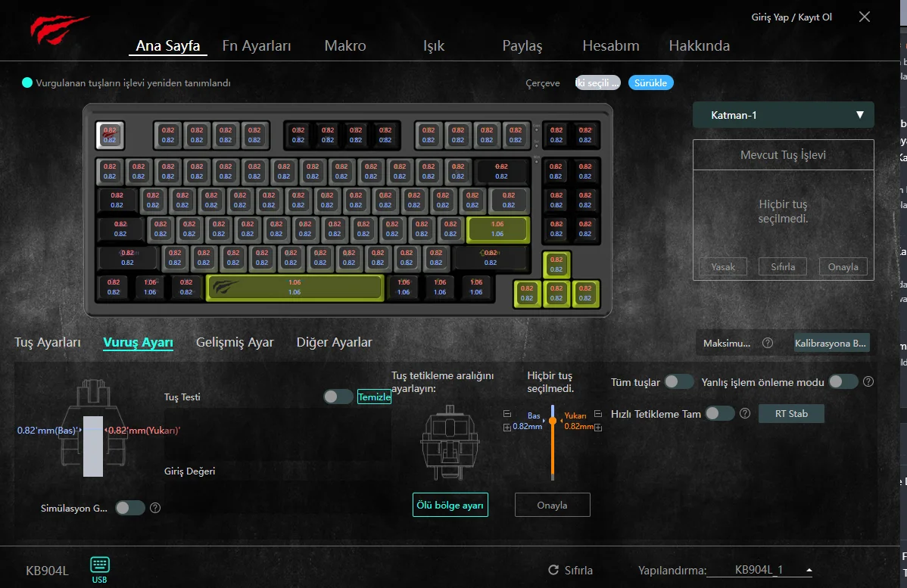907x588 pixels.
Task: Click the key switch diagram with Bas/Yukarı labels
Action: click(x=93, y=428)
